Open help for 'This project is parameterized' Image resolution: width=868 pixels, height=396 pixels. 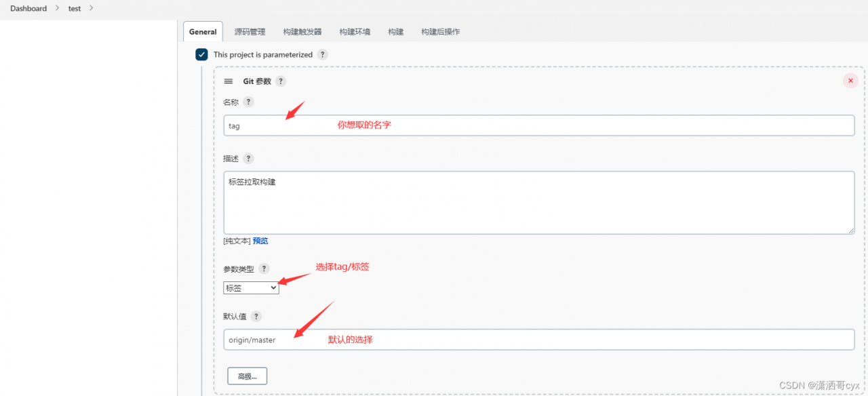[x=323, y=54]
